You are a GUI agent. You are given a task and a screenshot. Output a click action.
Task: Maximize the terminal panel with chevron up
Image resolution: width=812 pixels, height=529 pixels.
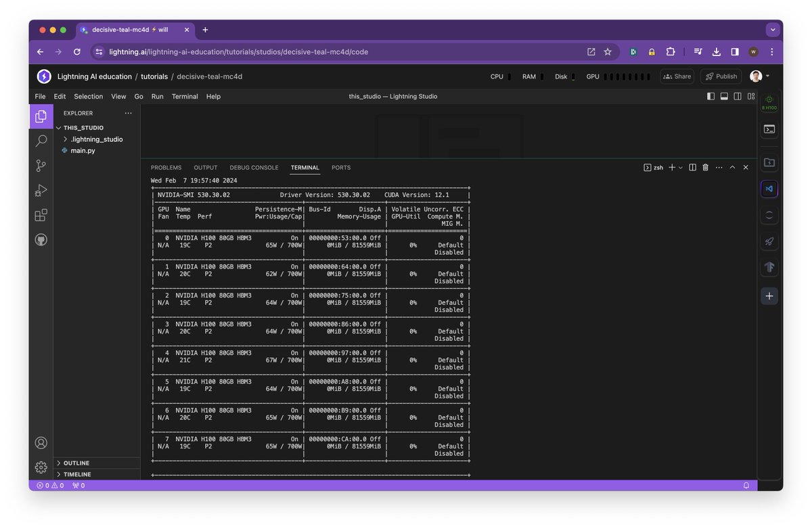point(732,167)
